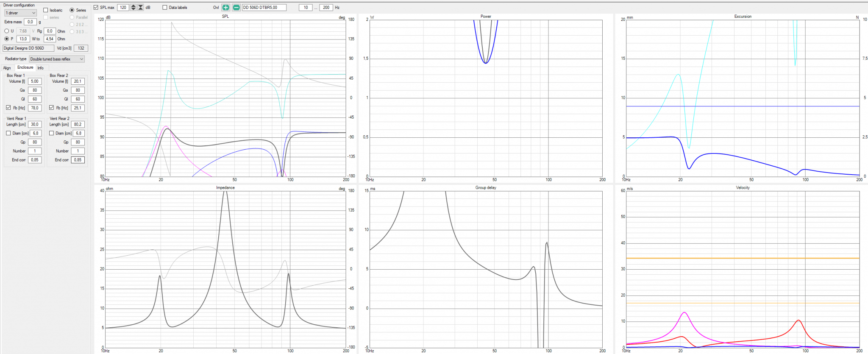868x354 pixels.
Task: Click Vent Rear 2 End corr field
Action: [x=78, y=160]
